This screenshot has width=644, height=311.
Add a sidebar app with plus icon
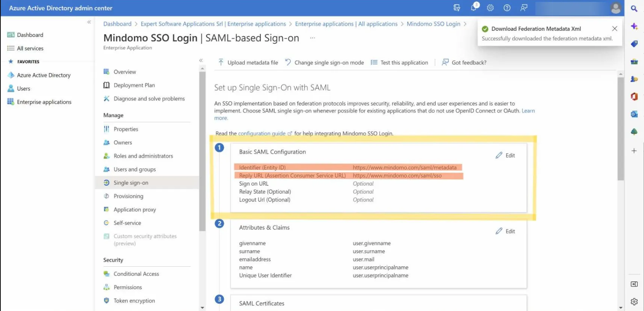tap(634, 151)
